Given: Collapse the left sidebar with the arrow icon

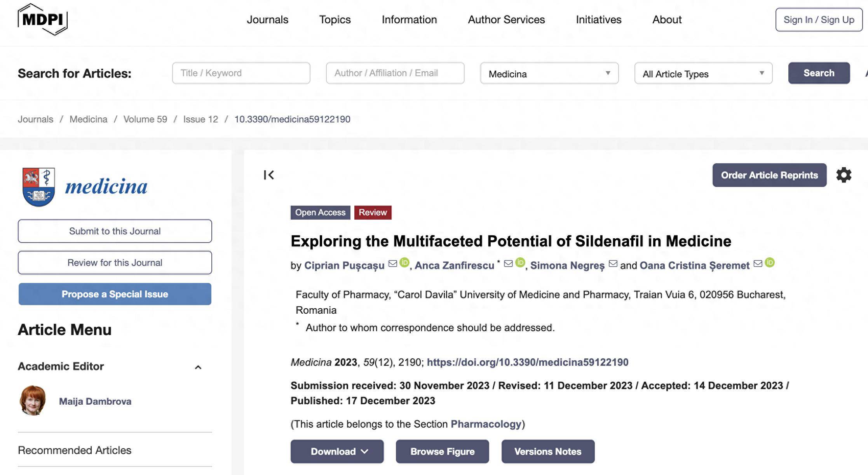Looking at the screenshot, I should (269, 175).
